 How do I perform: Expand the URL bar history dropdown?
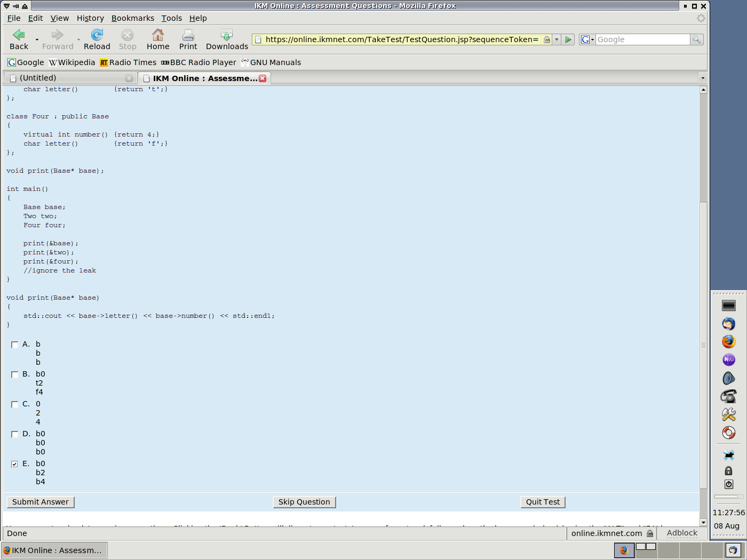557,39
